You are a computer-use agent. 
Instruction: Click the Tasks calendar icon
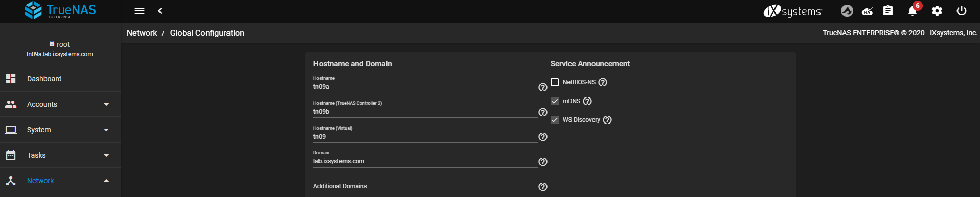tap(11, 155)
